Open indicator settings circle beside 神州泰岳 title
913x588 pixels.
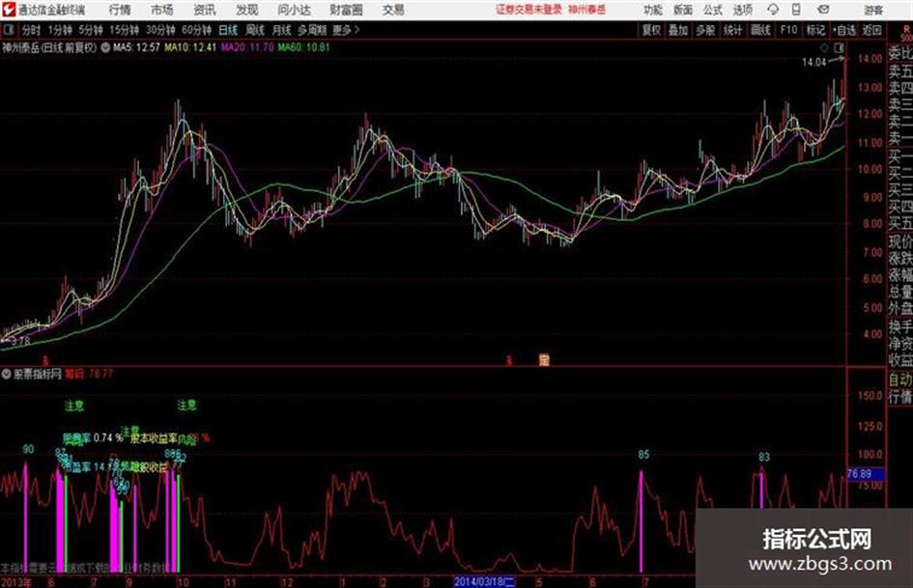105,47
